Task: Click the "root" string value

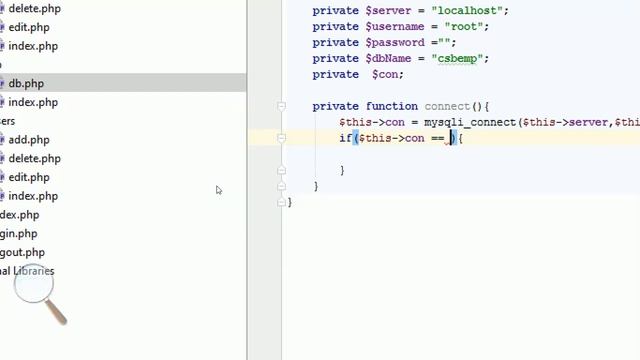Action: [x=464, y=27]
